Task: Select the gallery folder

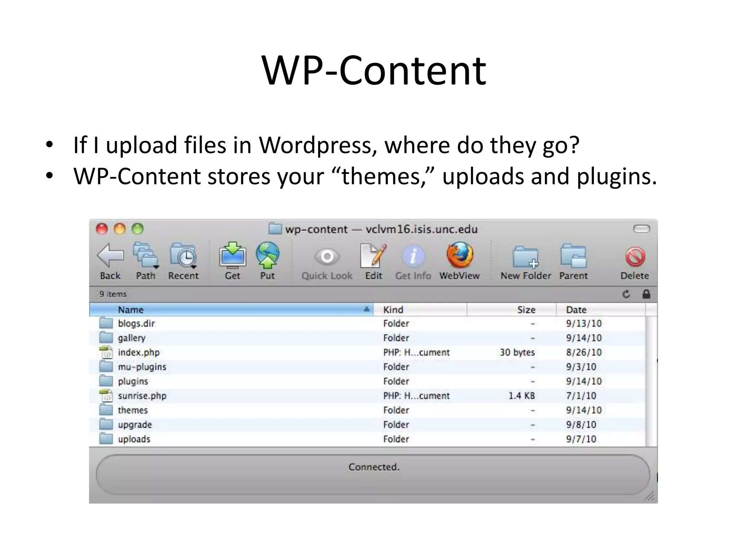Action: coord(367,338)
